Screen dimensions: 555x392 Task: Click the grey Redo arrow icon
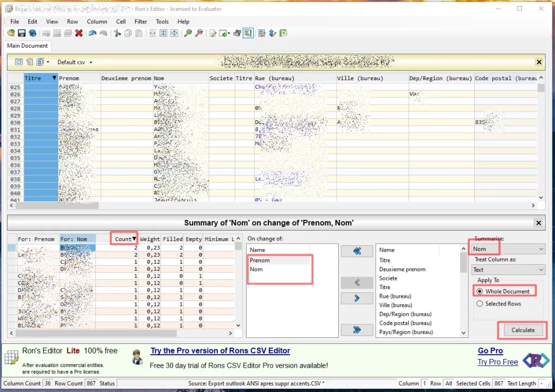[x=104, y=33]
